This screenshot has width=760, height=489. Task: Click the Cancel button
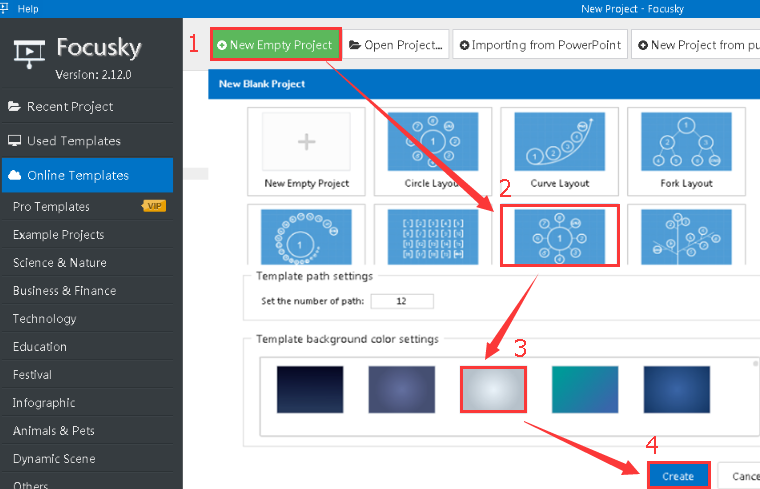coord(739,476)
